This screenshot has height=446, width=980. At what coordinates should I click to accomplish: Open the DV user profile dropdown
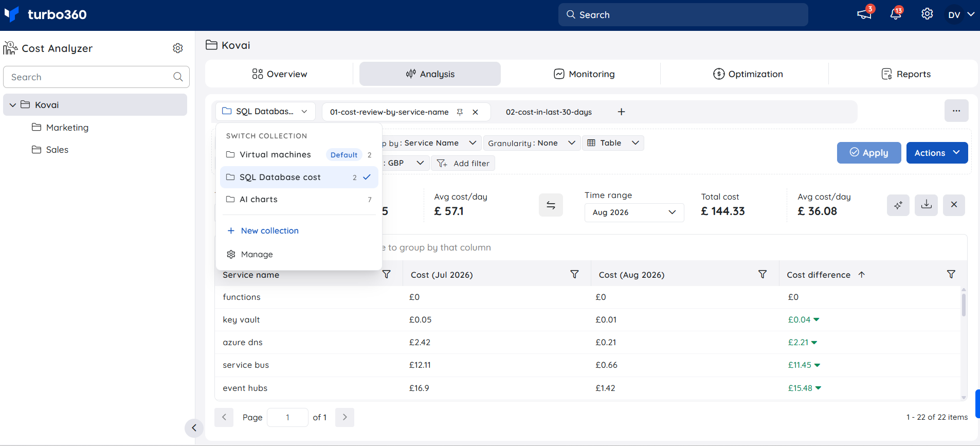point(961,14)
